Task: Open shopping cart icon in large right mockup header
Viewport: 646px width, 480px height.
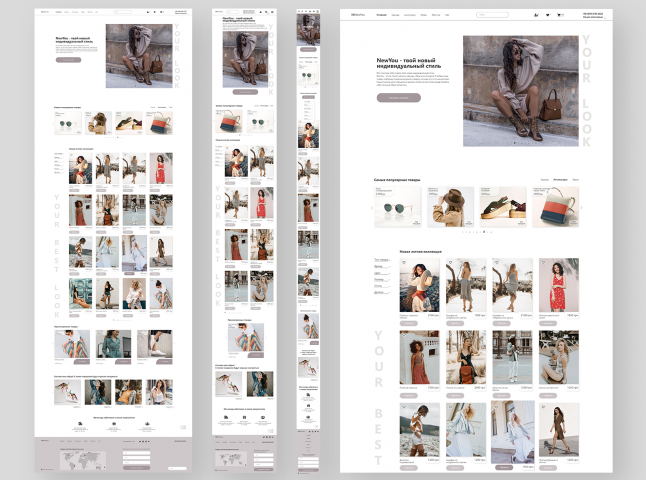Action: (559, 15)
